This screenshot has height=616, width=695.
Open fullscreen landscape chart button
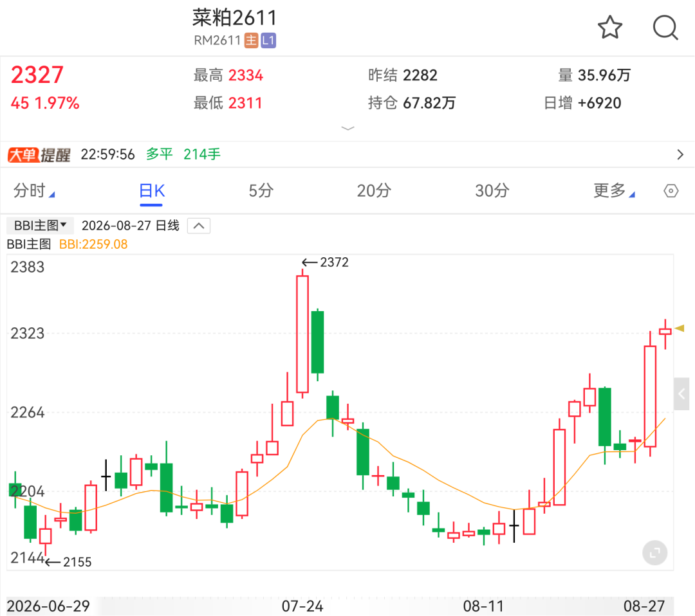[x=654, y=553]
